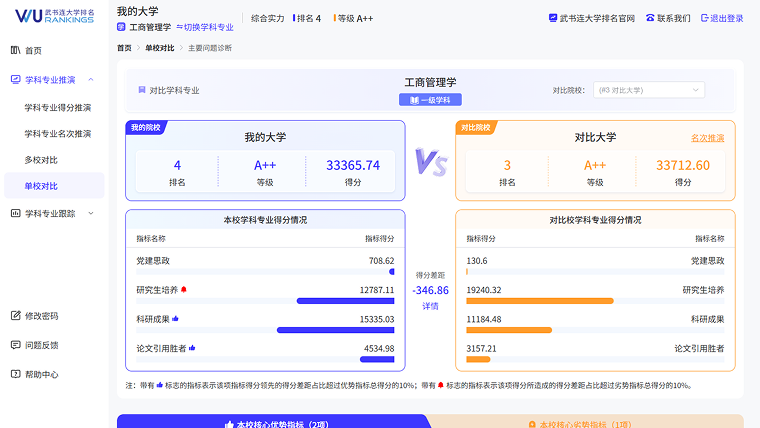Screen dimensions: 760x428
Task: Click the 19240.32 comparison score value
Action: [484, 290]
